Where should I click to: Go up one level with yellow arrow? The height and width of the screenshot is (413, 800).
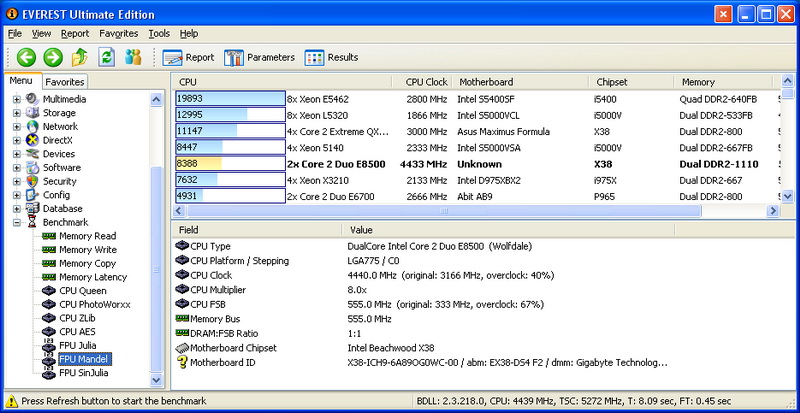80,57
